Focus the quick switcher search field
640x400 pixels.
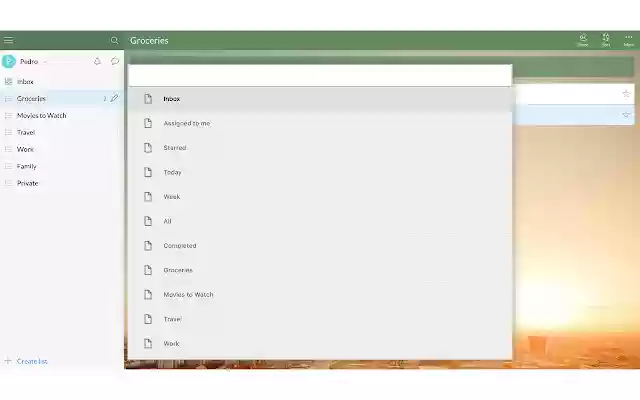(320, 75)
